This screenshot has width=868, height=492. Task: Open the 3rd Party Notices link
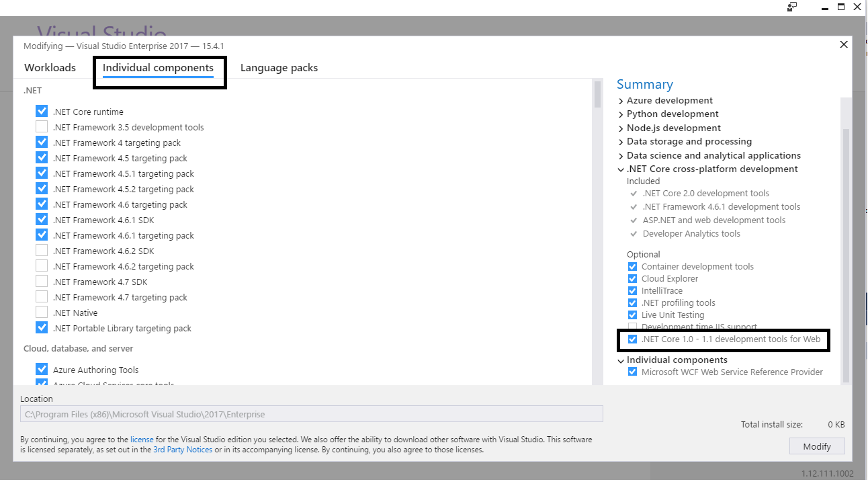[183, 450]
